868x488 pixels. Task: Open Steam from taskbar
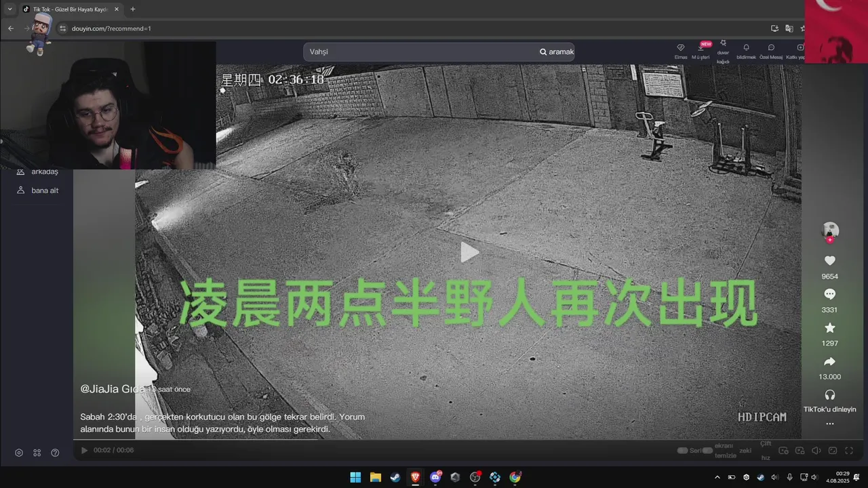395,477
